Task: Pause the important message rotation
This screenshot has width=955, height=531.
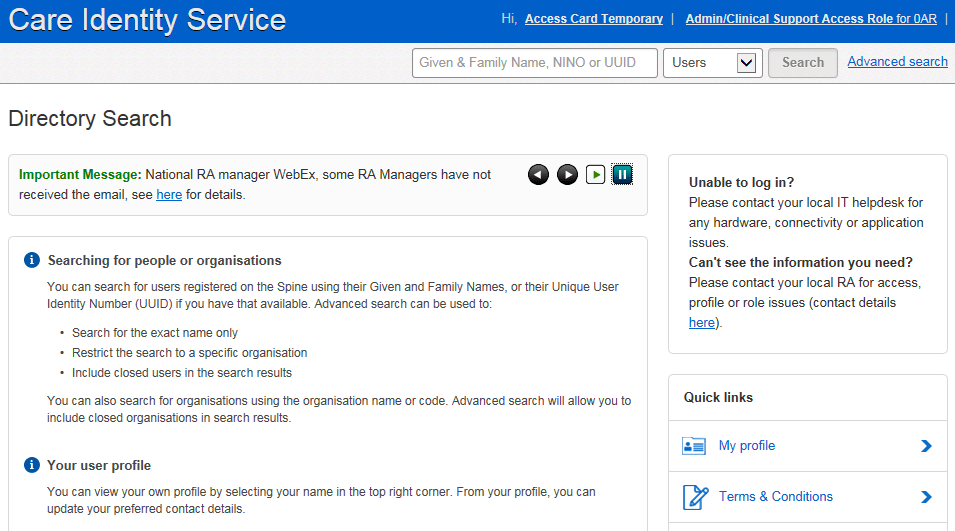Action: click(622, 175)
